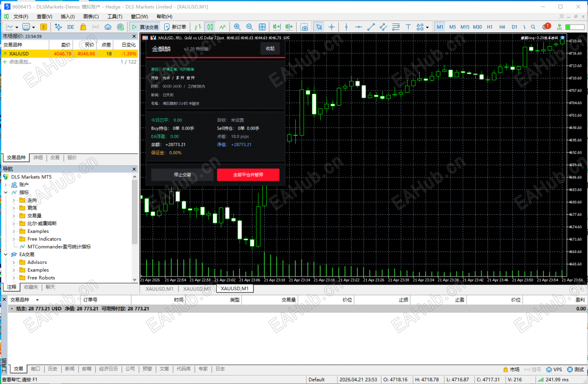This screenshot has height=384, width=588.
Task: Open the chart type dropdown arrow
Action: click(17, 27)
